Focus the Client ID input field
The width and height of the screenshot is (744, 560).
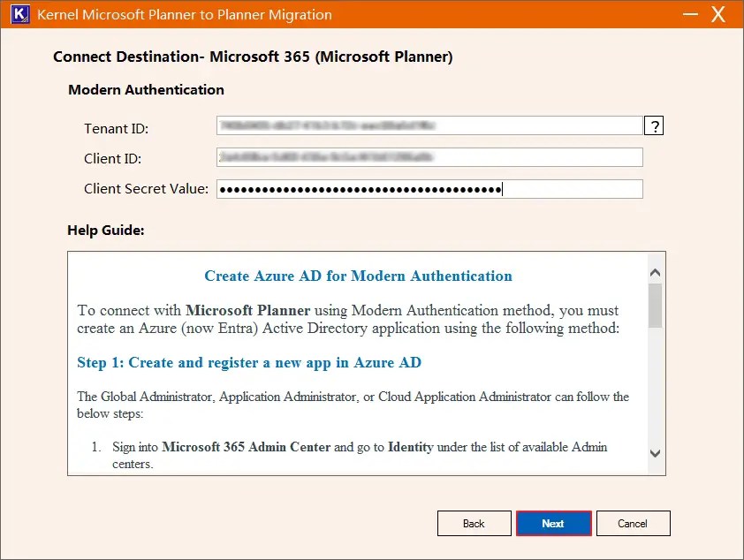430,157
